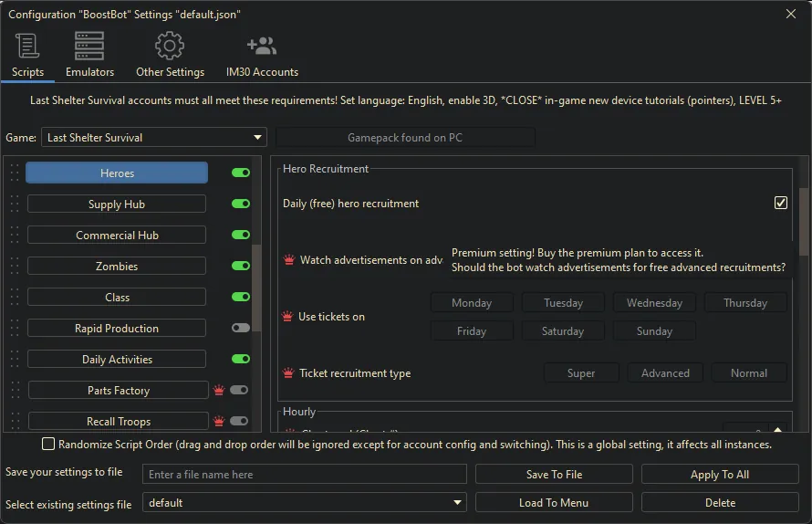Click the drag handle dots beside Supply Hub

coord(15,204)
